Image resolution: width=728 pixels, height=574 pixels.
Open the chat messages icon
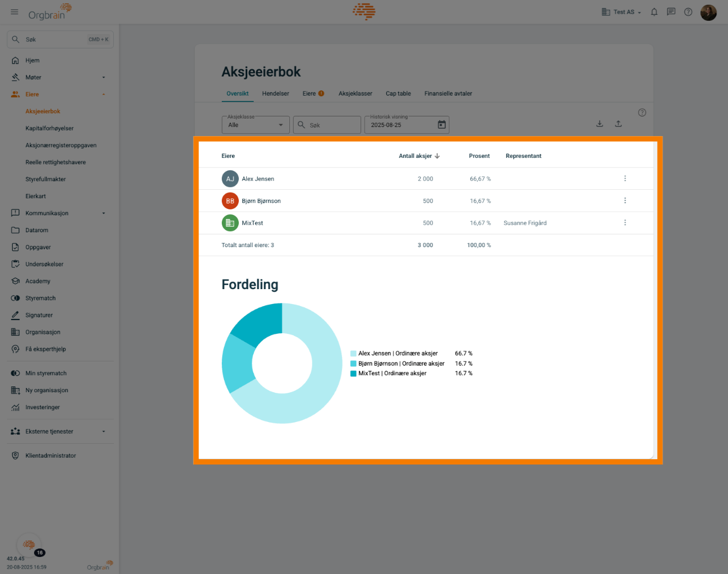tap(671, 12)
